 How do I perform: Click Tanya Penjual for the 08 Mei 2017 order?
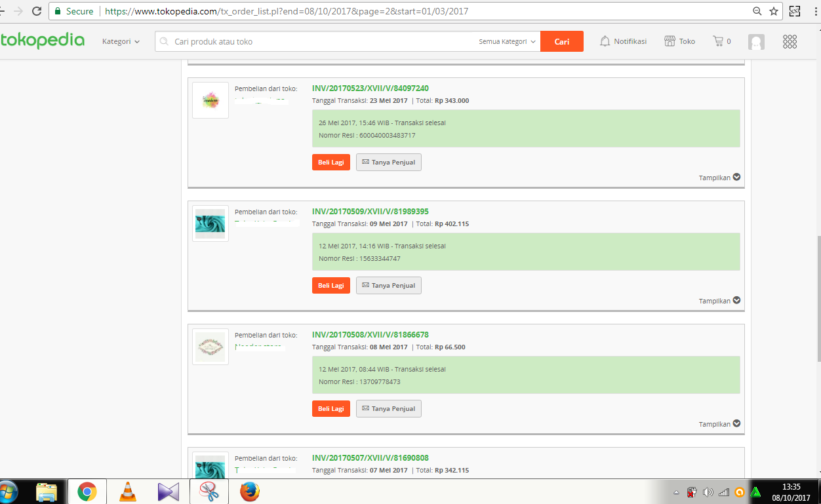389,408
